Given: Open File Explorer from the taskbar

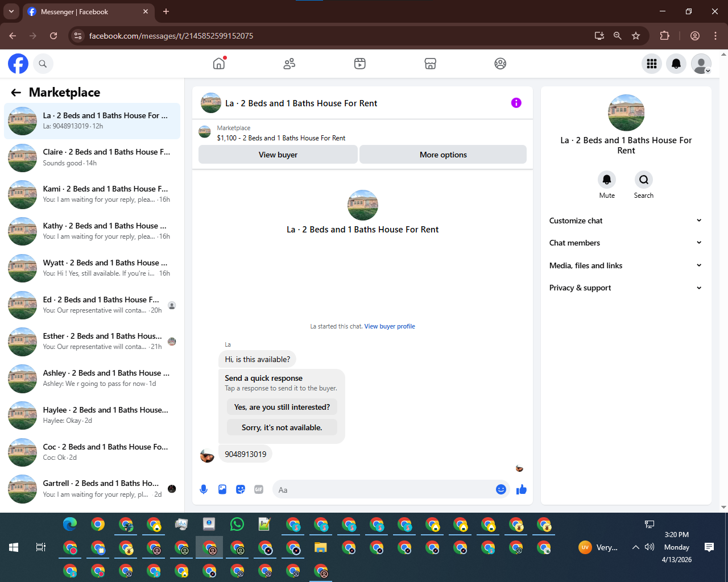Looking at the screenshot, I should (321, 548).
